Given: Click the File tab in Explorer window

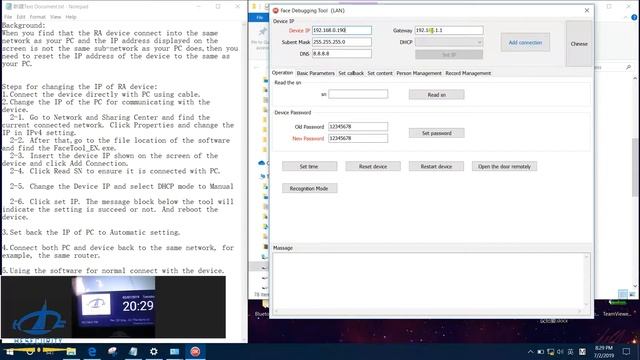Looking at the screenshot, I should (260, 18).
